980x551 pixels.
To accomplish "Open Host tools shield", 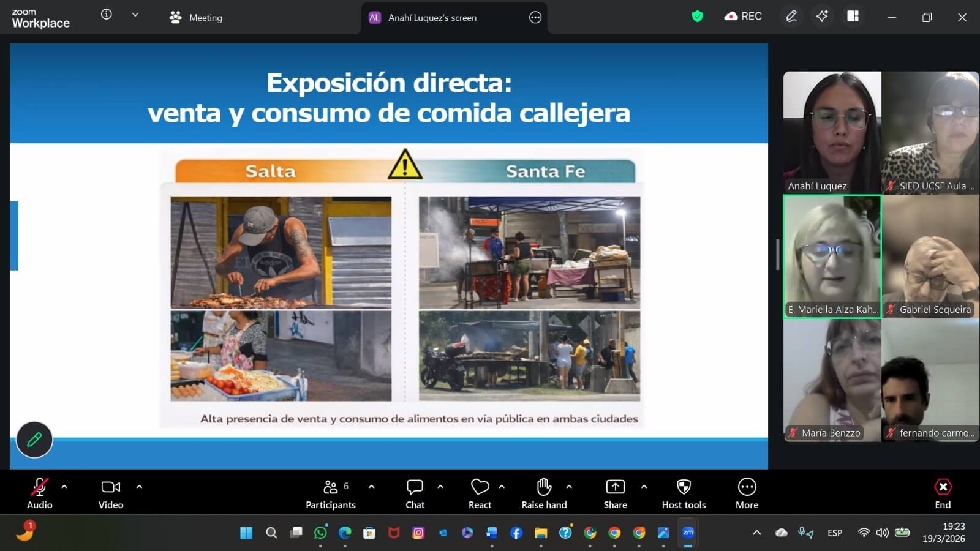I will (x=684, y=493).
